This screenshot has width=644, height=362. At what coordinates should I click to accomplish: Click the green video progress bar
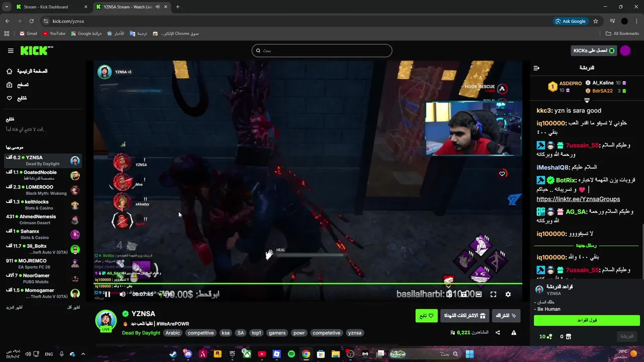[x=308, y=284]
